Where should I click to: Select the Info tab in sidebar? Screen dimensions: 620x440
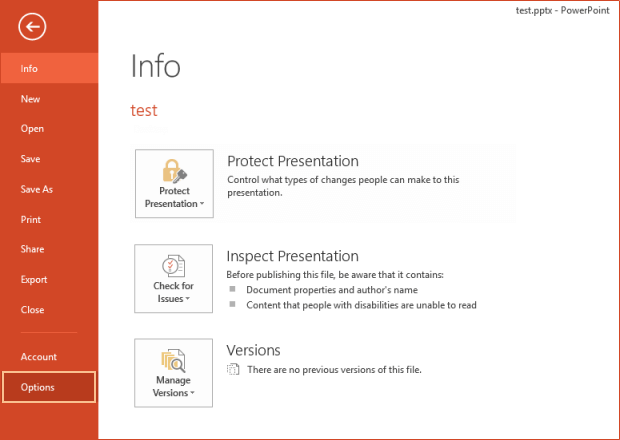[49, 68]
